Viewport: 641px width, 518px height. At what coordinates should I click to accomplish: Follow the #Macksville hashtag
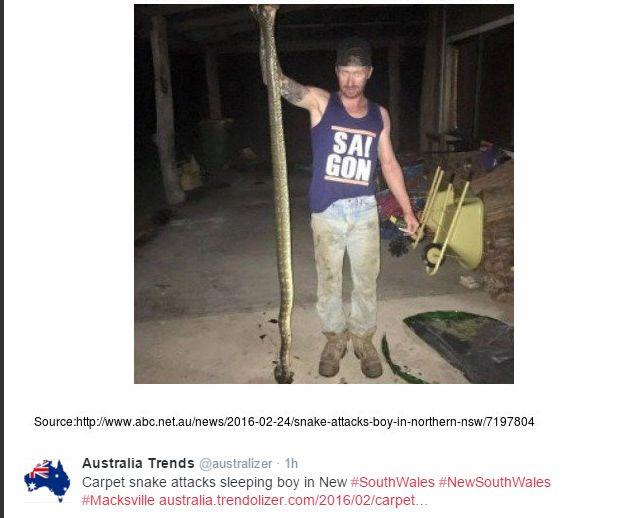coord(118,500)
